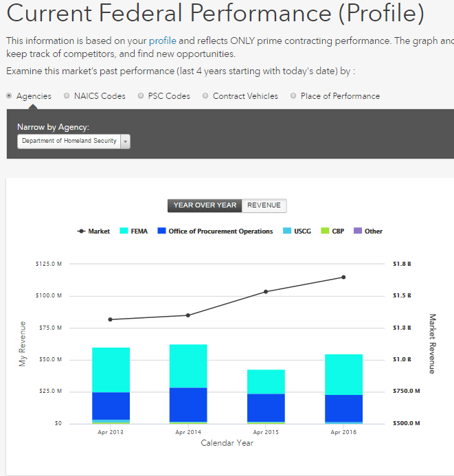Toggle the FEMA legend swatch
454x476 pixels.
124,231
